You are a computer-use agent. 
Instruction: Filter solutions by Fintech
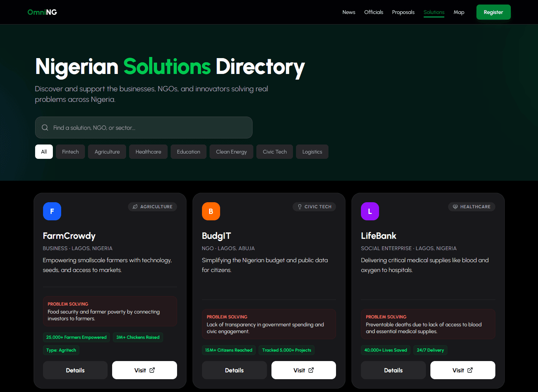click(x=70, y=152)
